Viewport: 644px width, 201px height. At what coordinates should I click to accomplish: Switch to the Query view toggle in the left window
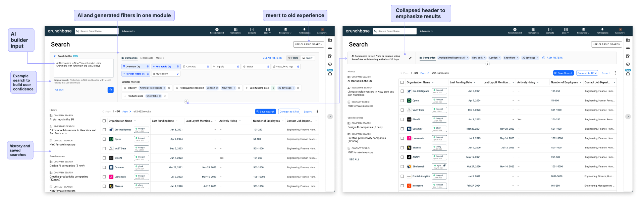point(308,58)
